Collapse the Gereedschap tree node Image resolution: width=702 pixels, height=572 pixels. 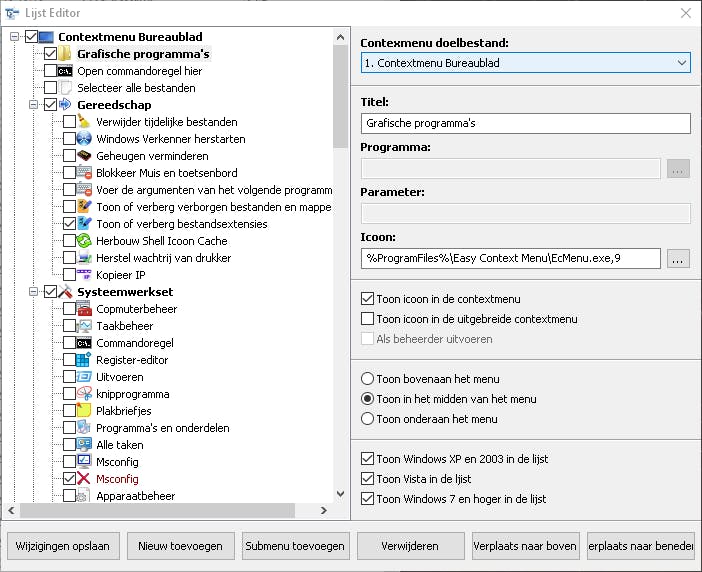click(x=33, y=104)
